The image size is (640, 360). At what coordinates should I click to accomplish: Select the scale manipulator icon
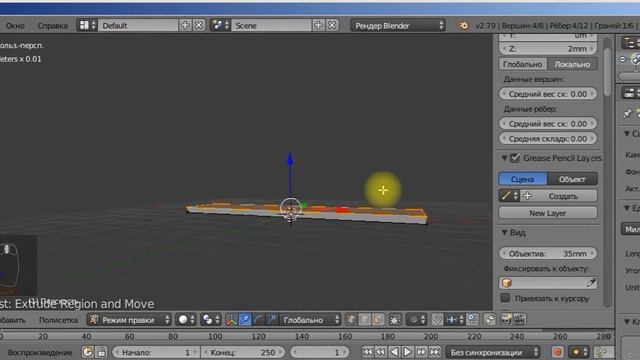click(271, 320)
